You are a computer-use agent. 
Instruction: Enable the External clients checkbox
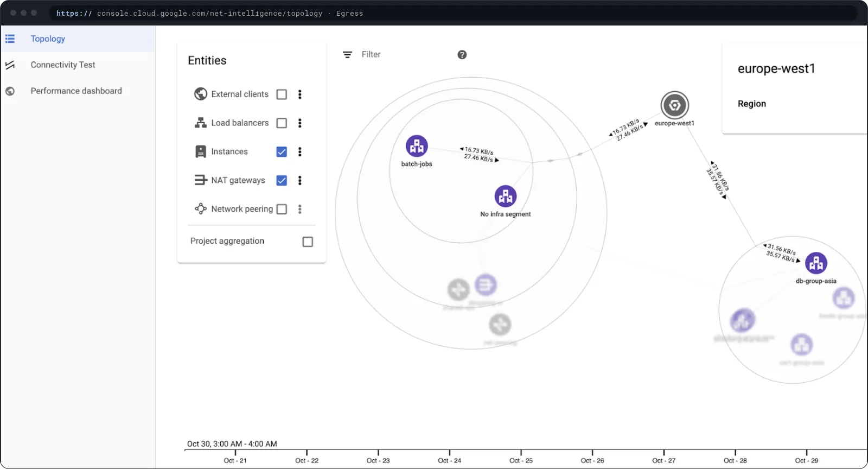point(282,94)
